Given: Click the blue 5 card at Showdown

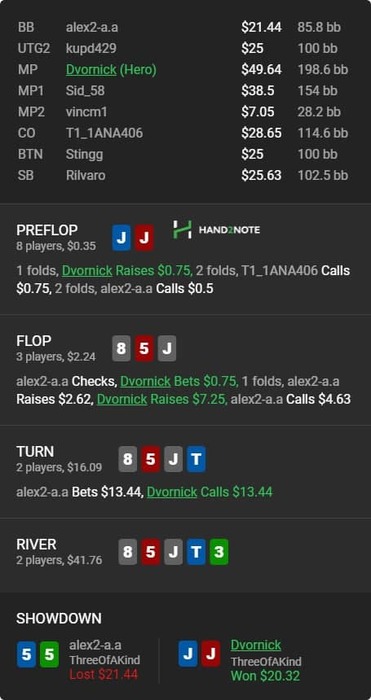Looking at the screenshot, I should 26,654.
